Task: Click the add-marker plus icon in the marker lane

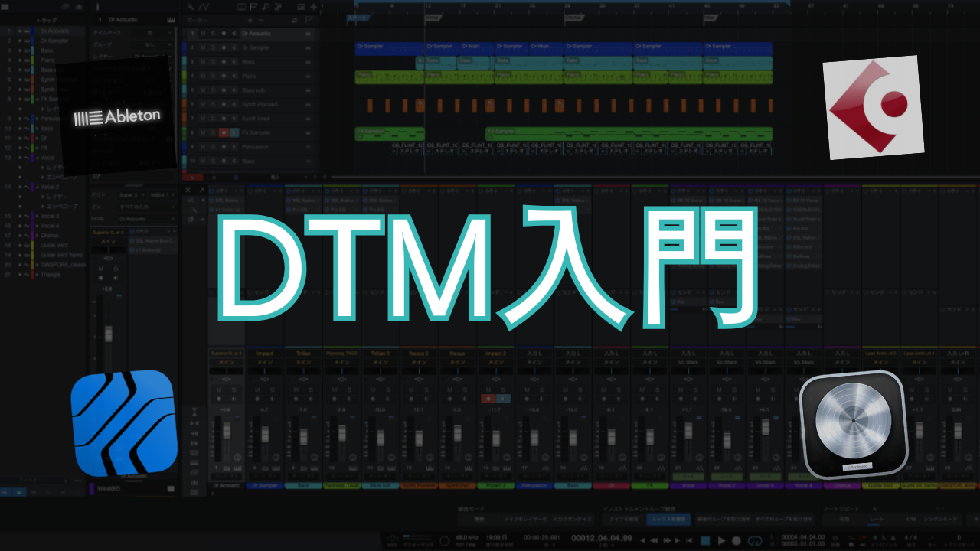Action: [250, 20]
